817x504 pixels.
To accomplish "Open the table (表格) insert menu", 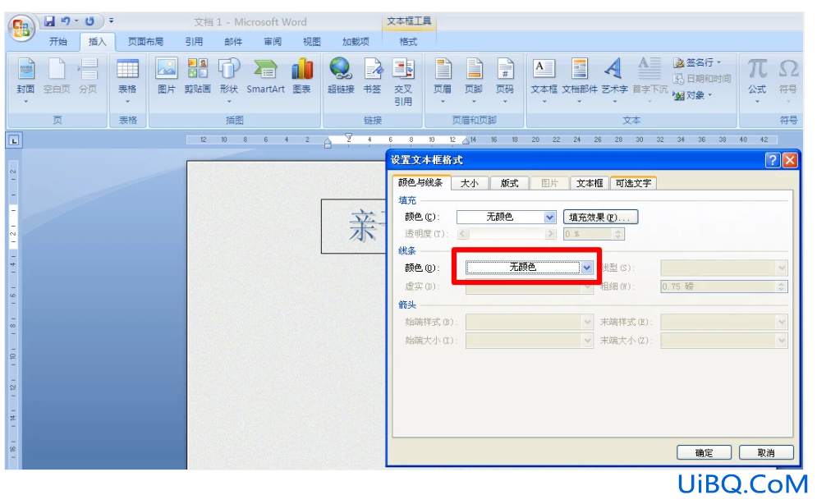I will tap(127, 80).
